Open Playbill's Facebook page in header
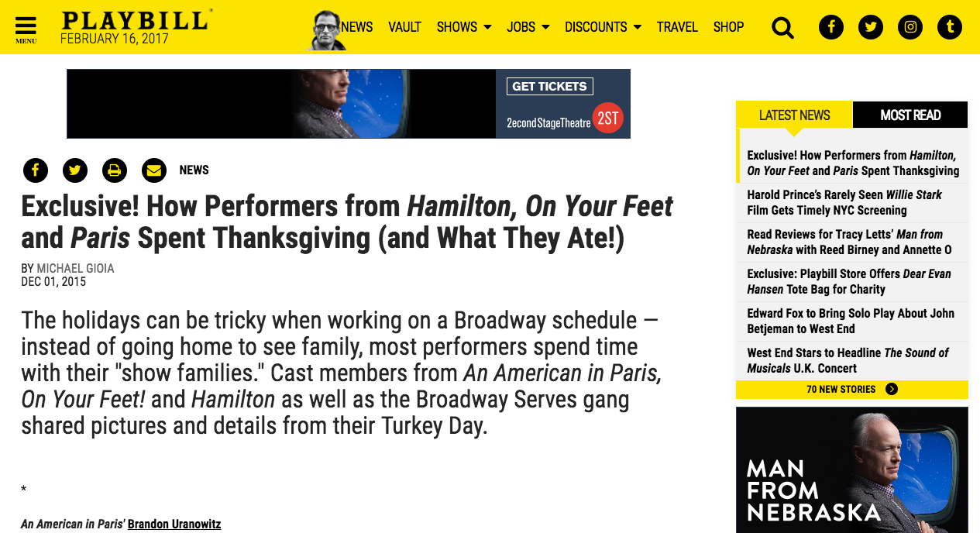The width and height of the screenshot is (980, 533). 831,28
